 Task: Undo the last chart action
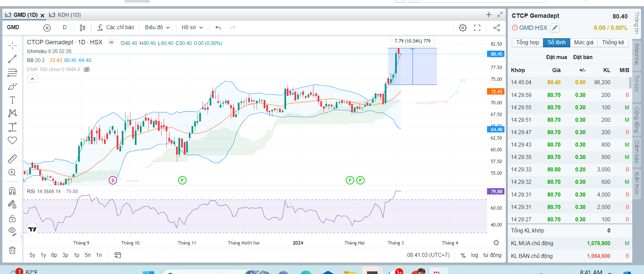click(x=218, y=28)
